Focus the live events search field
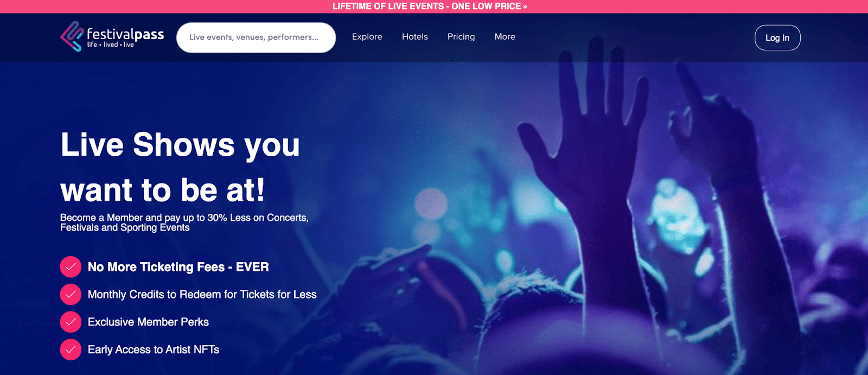Viewport: 868px width, 375px height. click(x=256, y=37)
